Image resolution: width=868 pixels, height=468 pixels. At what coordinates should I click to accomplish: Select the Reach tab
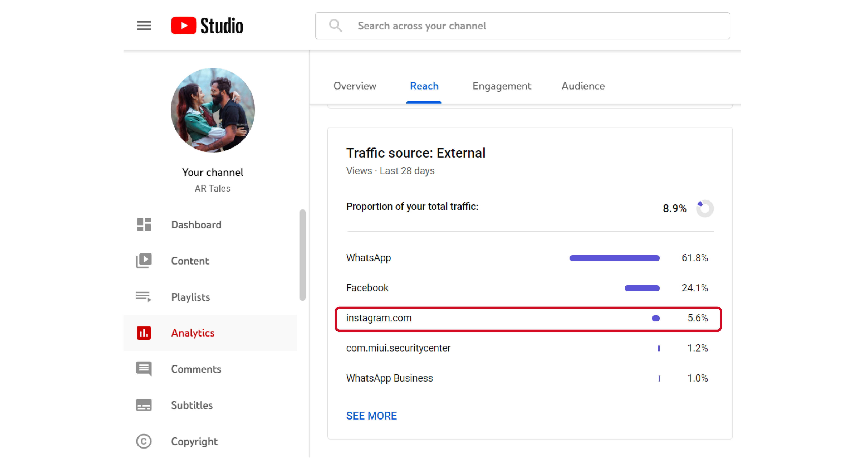(x=424, y=86)
